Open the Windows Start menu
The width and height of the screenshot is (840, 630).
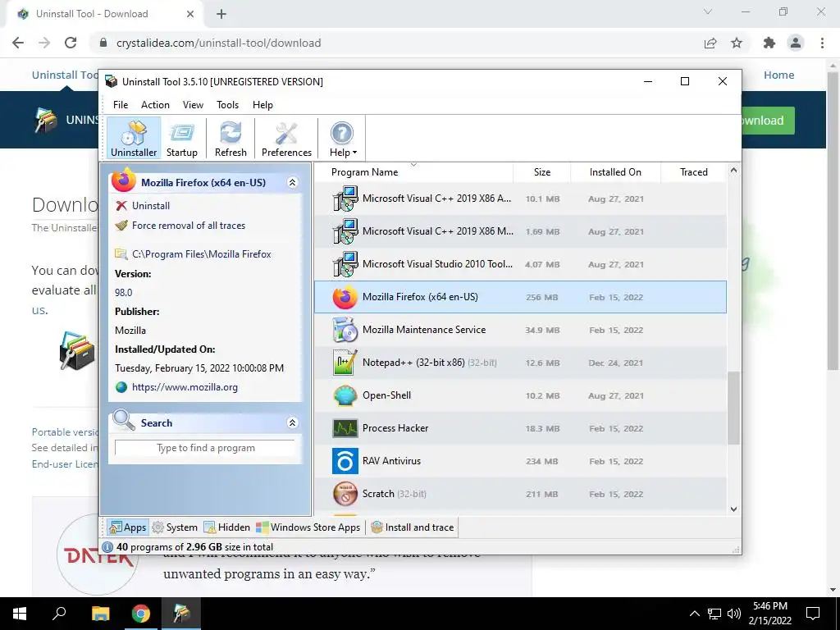20,614
